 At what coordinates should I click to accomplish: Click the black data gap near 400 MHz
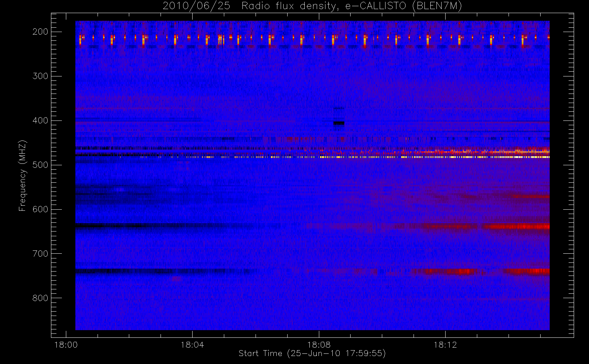(x=339, y=123)
